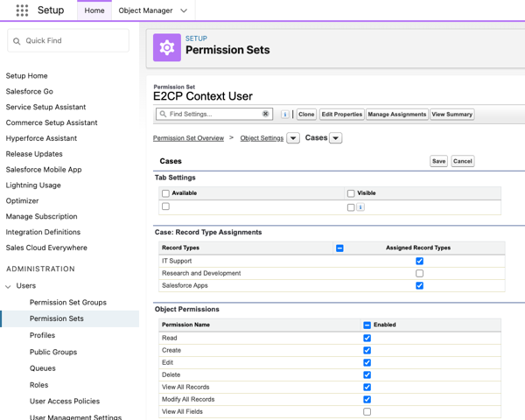Open Release Updates
The width and height of the screenshot is (525, 420).
(x=34, y=154)
